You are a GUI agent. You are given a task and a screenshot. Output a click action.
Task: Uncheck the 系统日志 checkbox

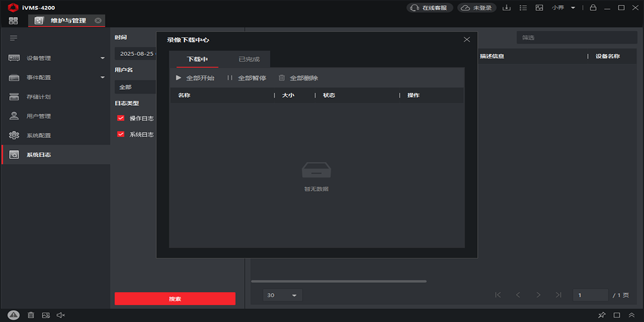tap(121, 134)
